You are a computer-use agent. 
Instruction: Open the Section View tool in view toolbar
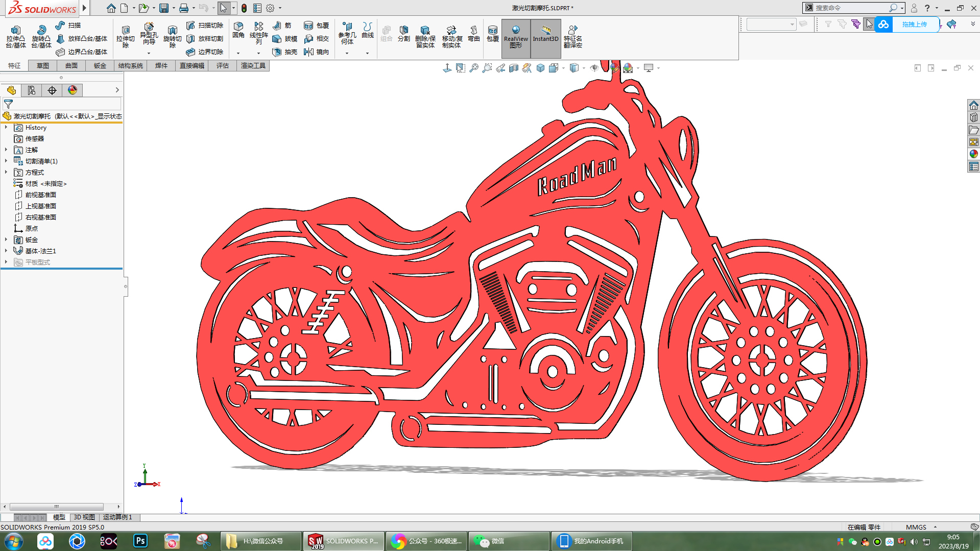point(514,68)
